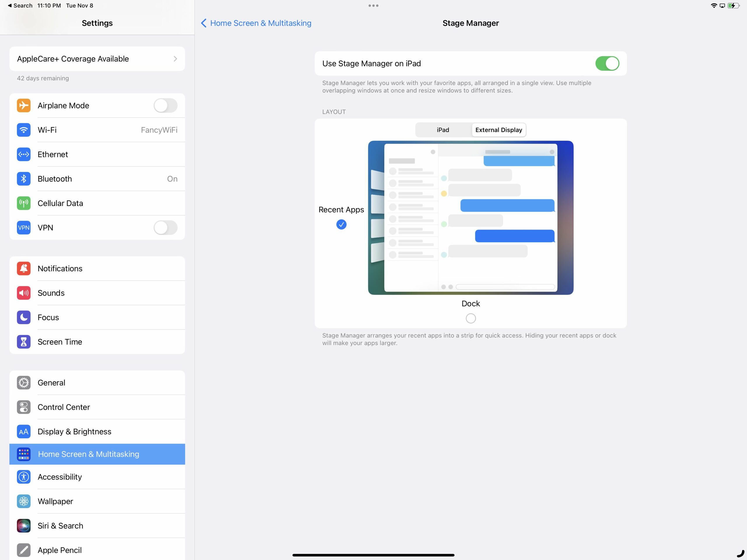
Task: Toggle Airplane Mode switch
Action: [x=165, y=105]
